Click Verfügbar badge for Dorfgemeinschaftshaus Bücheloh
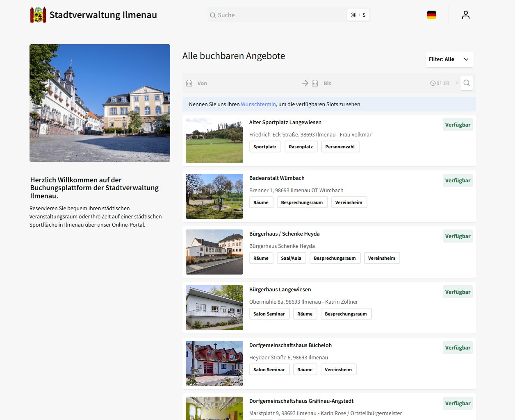Viewport: 515px width, 420px height. click(x=458, y=347)
